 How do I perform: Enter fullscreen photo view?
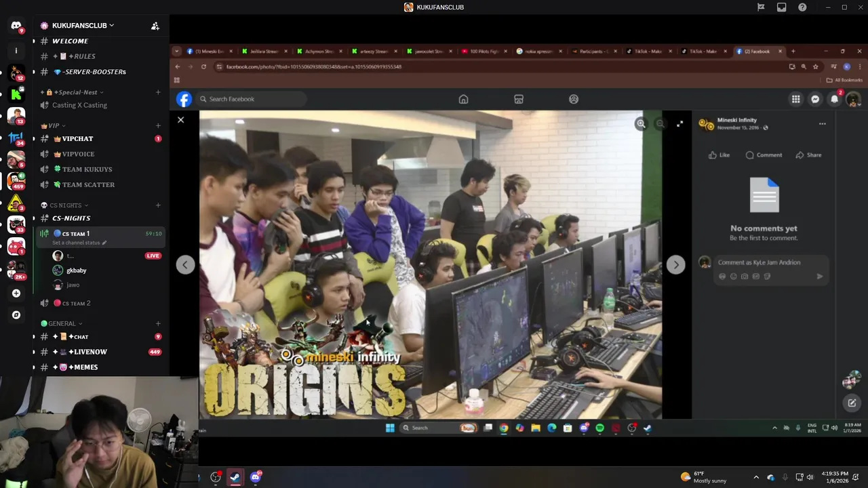[x=680, y=123]
